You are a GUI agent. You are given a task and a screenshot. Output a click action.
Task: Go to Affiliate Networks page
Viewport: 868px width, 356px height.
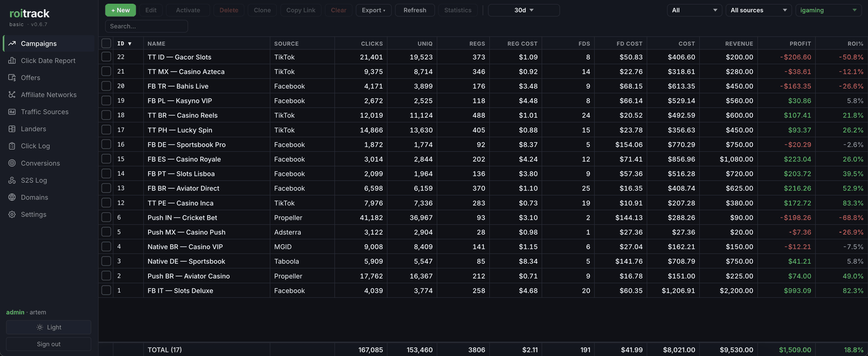(x=49, y=95)
